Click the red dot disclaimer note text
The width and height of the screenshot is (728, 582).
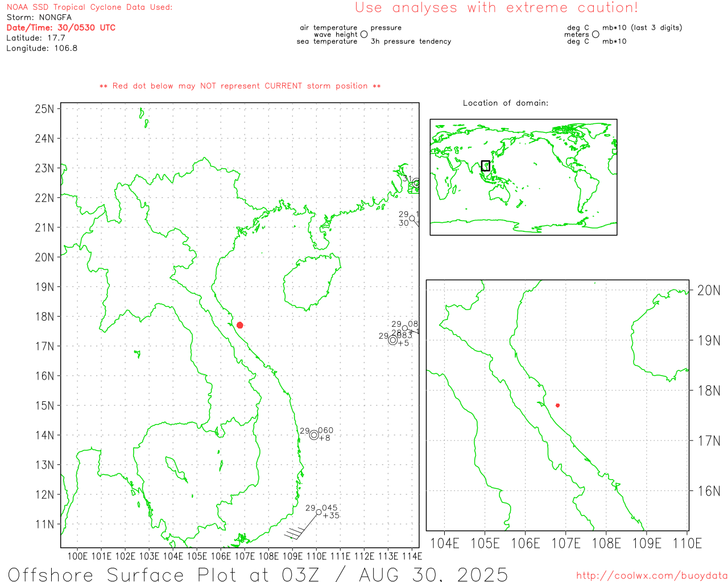click(240, 86)
